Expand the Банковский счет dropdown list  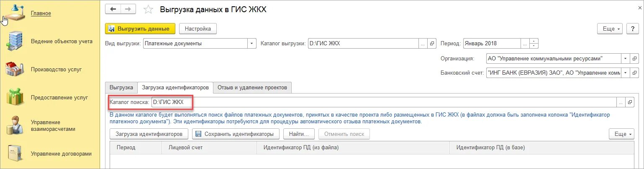tap(625, 73)
